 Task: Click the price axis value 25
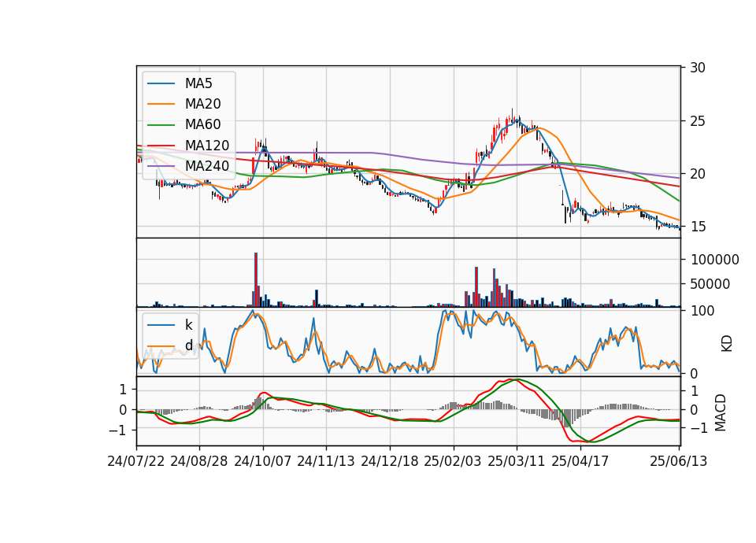tap(697, 121)
